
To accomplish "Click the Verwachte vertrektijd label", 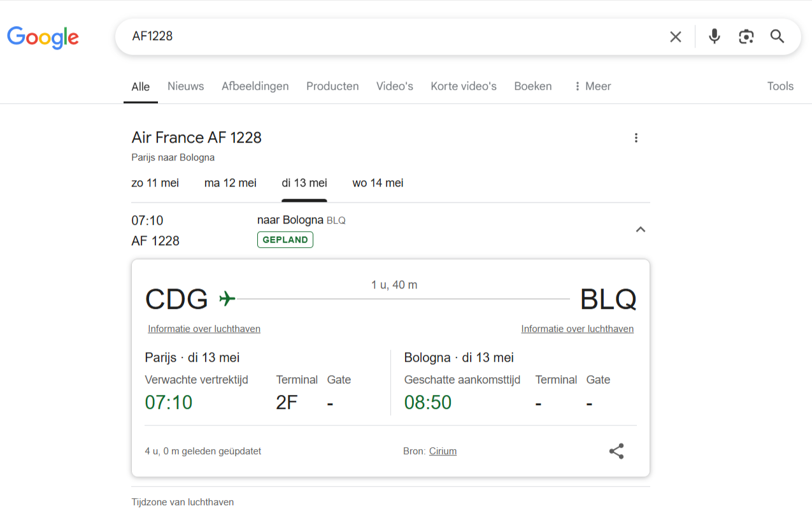I will pos(197,380).
